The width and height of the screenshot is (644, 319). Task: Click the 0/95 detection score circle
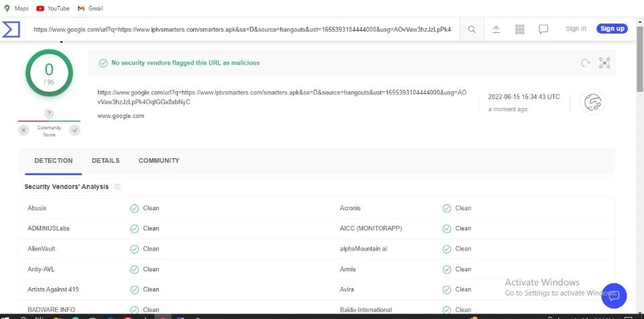[x=49, y=73]
